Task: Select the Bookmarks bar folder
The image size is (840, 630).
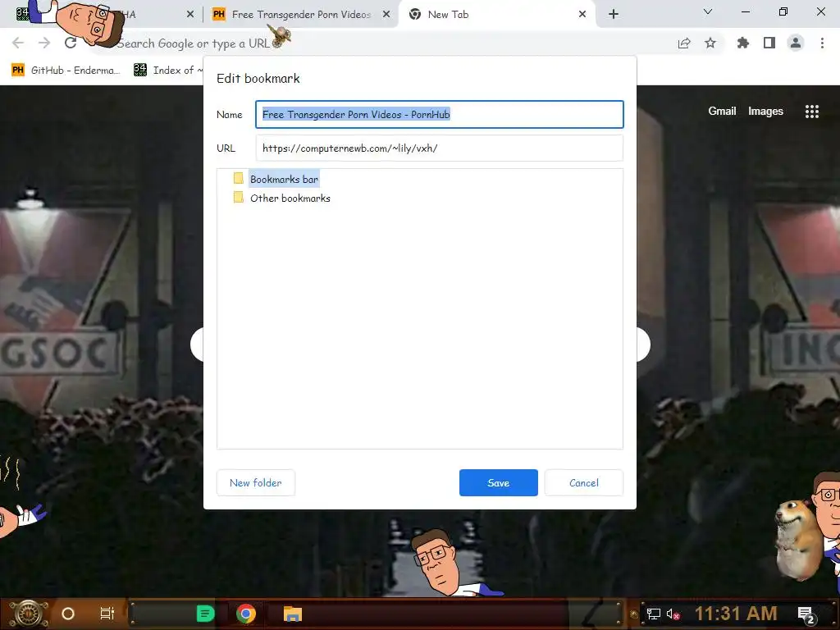Action: (284, 179)
